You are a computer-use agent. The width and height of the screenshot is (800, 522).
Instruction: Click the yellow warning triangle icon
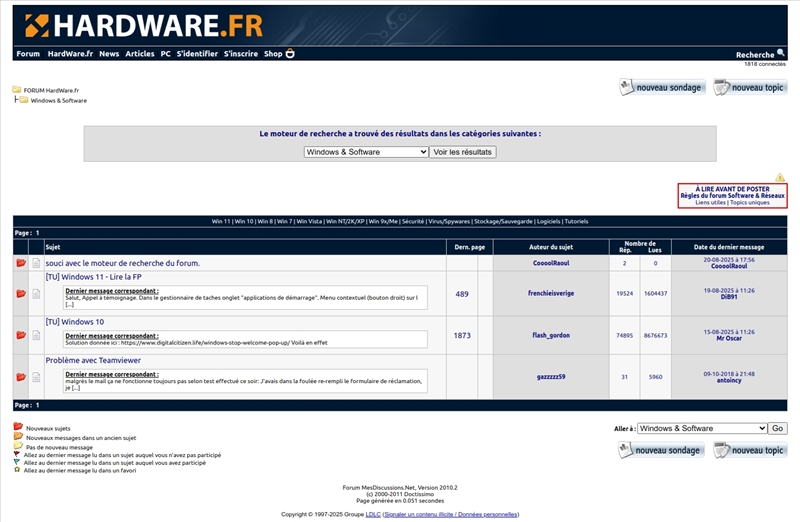(x=779, y=177)
